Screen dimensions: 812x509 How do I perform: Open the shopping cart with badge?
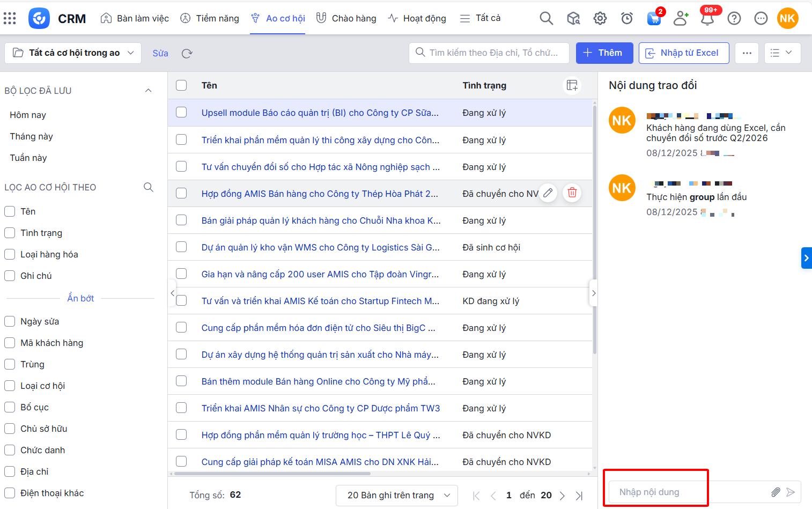pos(654,19)
